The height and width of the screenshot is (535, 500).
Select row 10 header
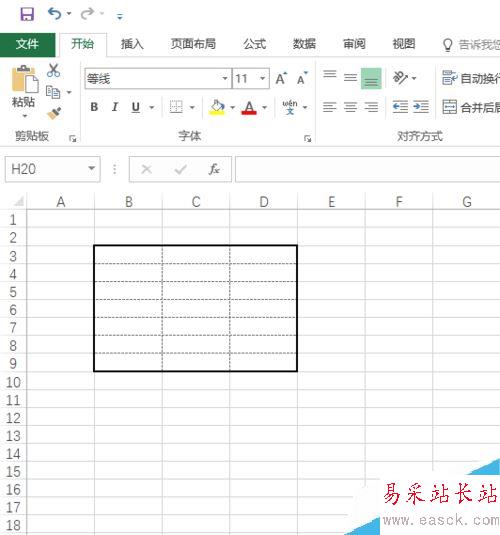point(13,382)
